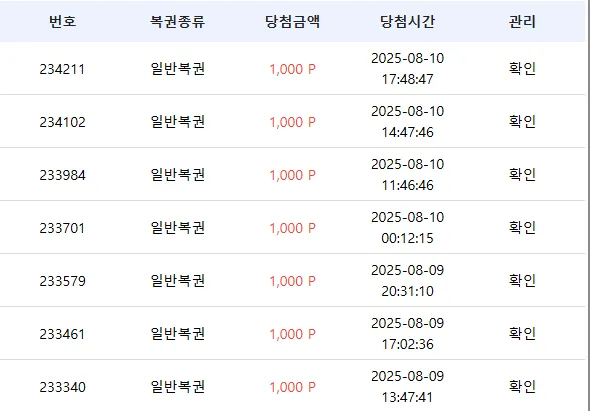590x411 pixels.
Task: Click 일반복권 in the 234102 row
Action: (177, 122)
